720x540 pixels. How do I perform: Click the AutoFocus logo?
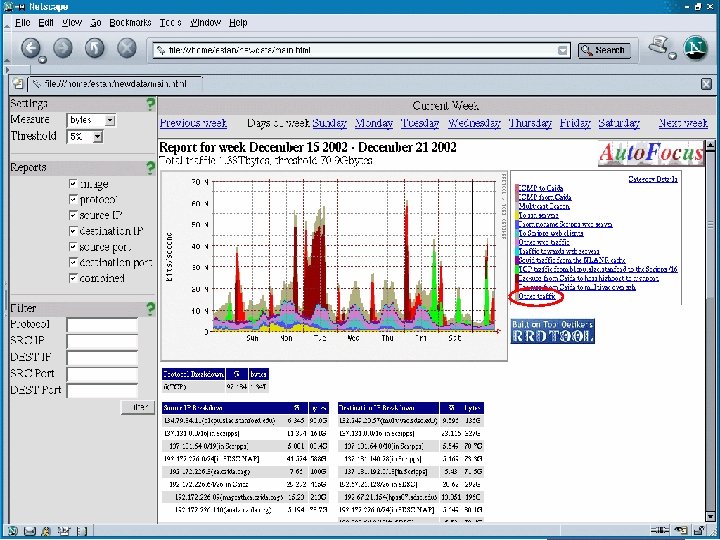(x=651, y=154)
